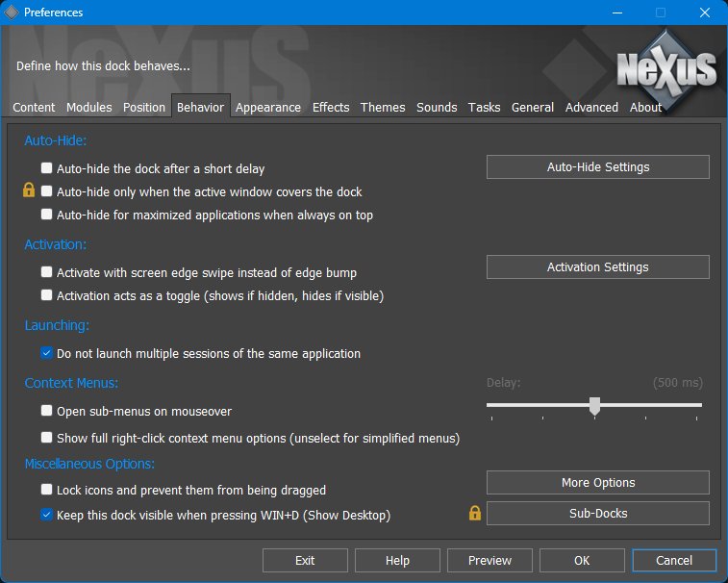Click the Preview button
Image resolution: width=728 pixels, height=583 pixels.
490,560
